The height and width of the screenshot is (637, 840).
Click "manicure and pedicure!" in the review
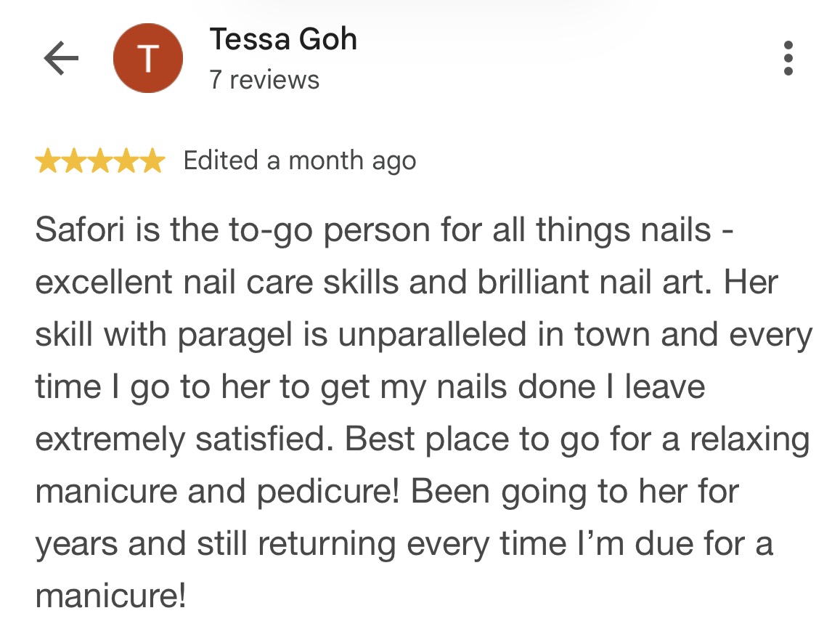pos(218,492)
